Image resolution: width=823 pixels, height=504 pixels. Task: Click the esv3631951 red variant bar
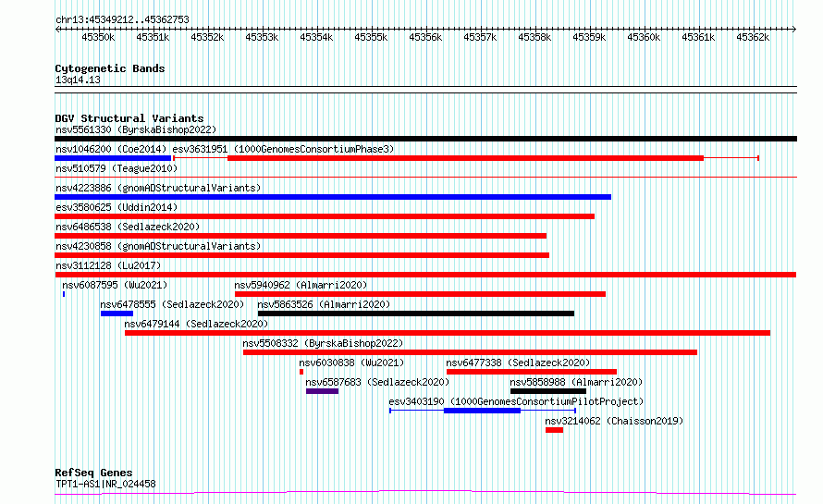[x=465, y=158]
